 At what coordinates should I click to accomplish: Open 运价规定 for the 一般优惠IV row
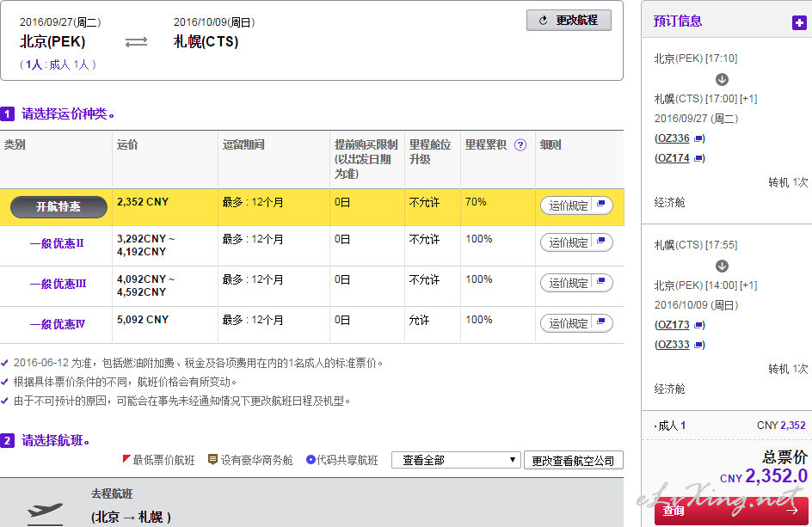576,323
